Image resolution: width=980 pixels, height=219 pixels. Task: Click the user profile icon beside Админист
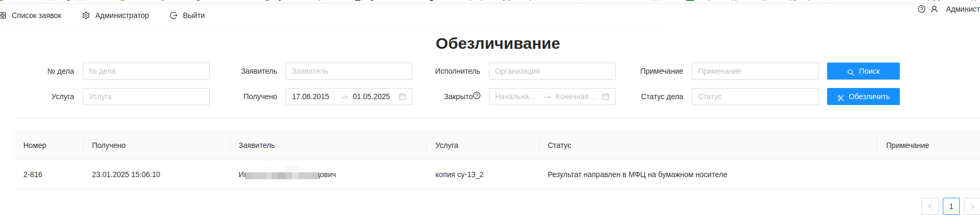[x=934, y=9]
